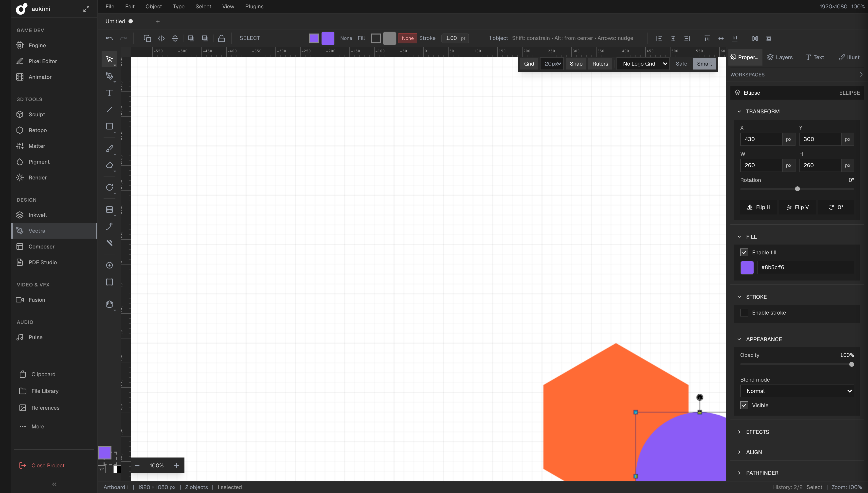Viewport: 868px width, 493px height.
Task: Check the Enable stroke checkbox
Action: point(744,313)
